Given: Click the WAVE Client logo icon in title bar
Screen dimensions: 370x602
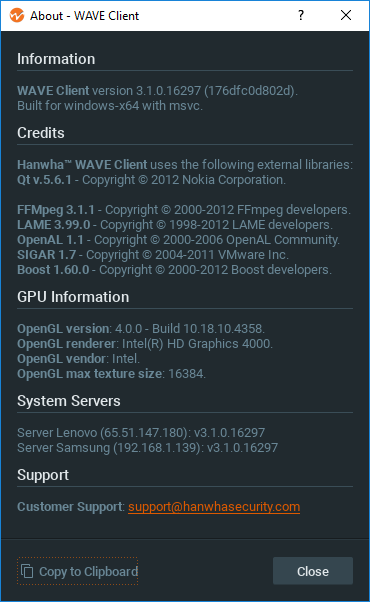Looking at the screenshot, I should point(17,16).
